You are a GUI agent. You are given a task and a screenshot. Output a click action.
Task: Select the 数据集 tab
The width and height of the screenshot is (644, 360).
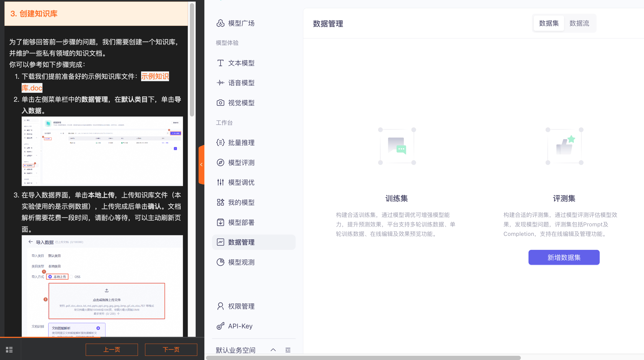549,23
